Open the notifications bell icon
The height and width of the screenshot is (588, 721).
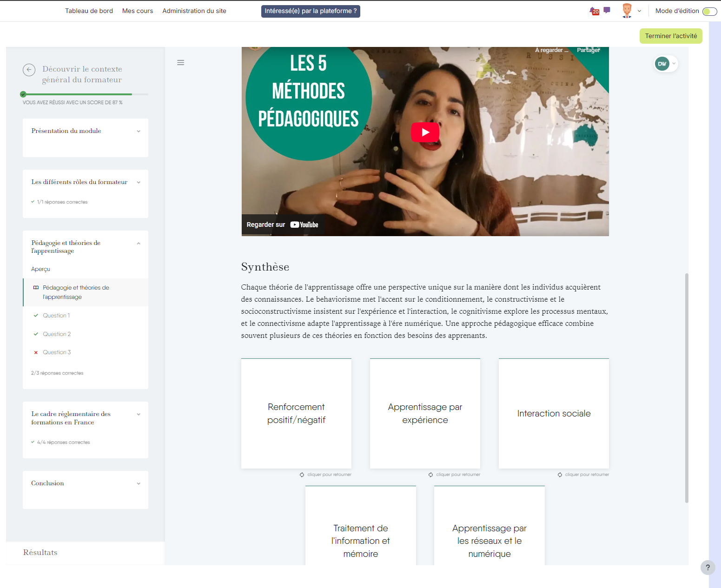point(592,11)
